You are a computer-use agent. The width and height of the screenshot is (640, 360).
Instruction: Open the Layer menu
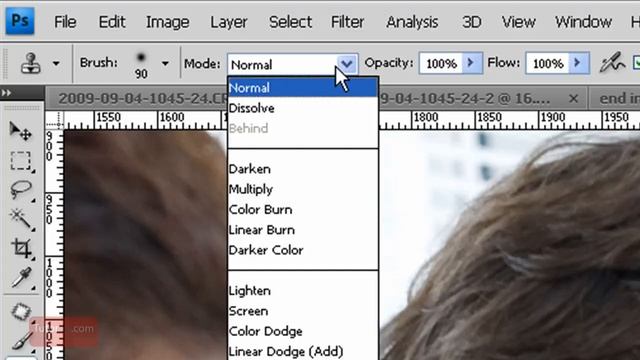coord(229,22)
